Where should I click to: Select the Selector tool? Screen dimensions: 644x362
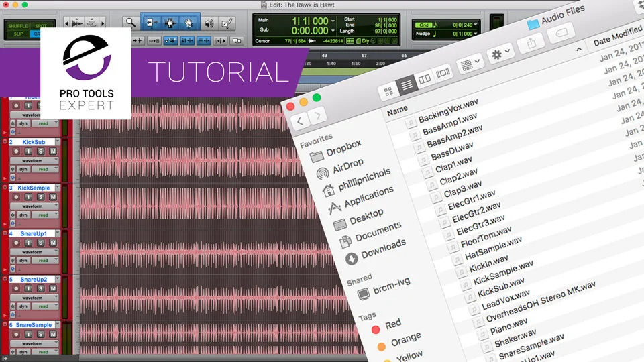point(170,23)
